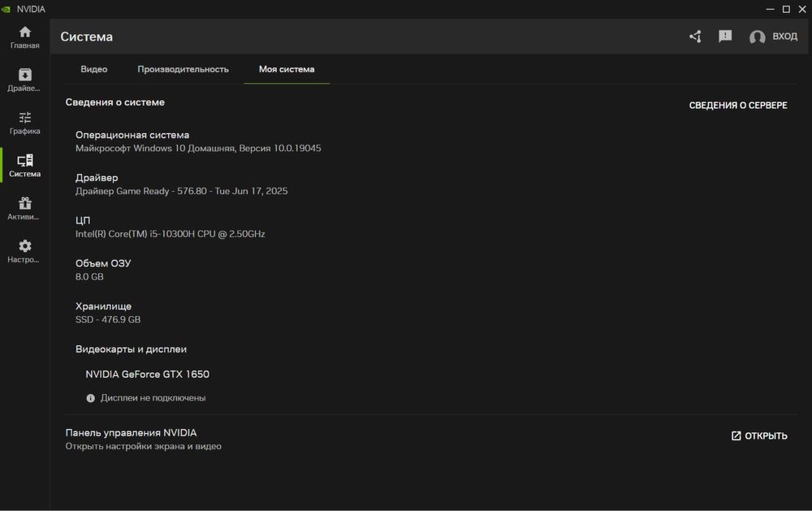Click the info icon beside Дисплеи не подключены
The width and height of the screenshot is (812, 511).
[x=91, y=398]
